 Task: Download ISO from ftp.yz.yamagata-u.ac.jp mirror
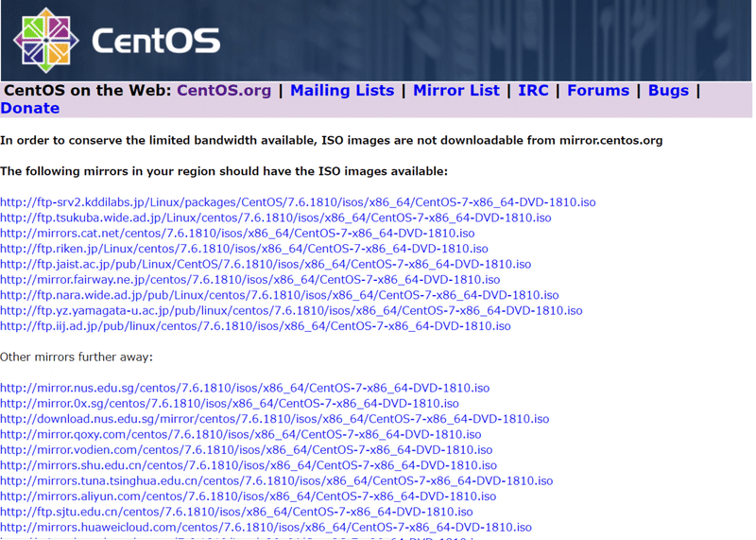click(x=291, y=310)
